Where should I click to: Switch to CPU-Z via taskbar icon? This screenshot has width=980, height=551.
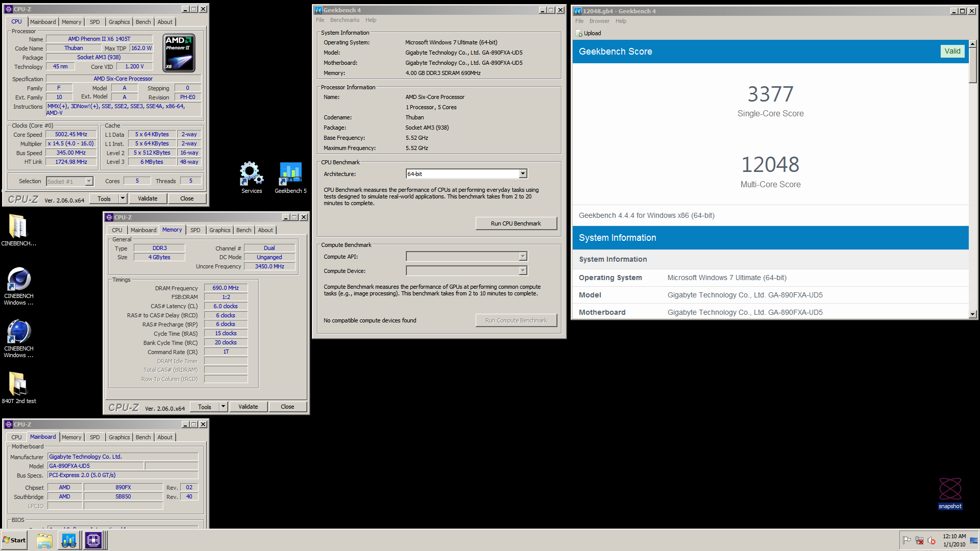click(x=93, y=540)
